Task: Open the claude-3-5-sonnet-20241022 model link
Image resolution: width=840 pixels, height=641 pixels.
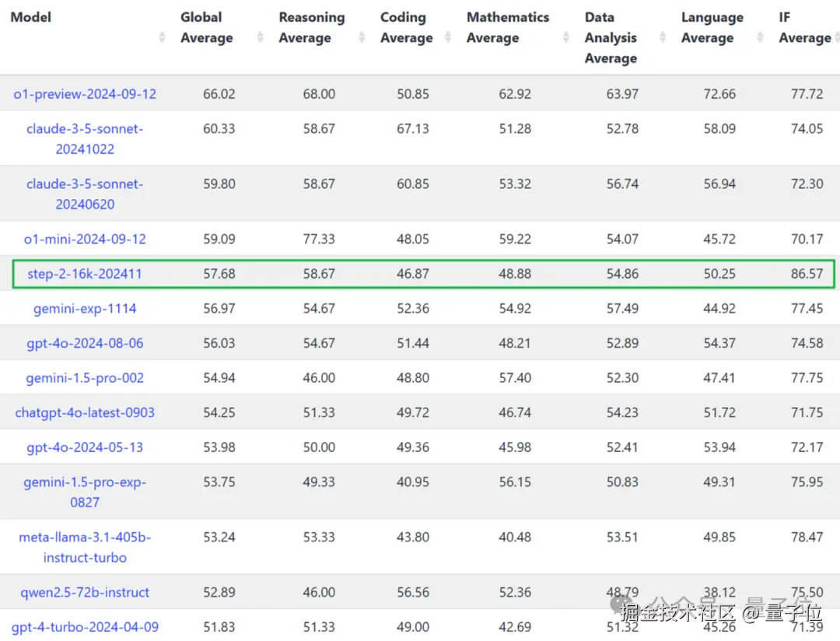Action: (x=85, y=138)
